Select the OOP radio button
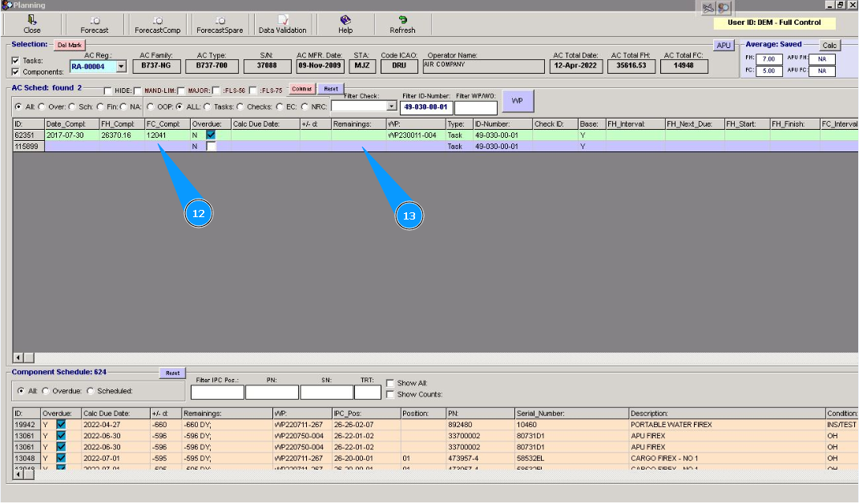Image resolution: width=859 pixels, height=504 pixels. point(151,107)
